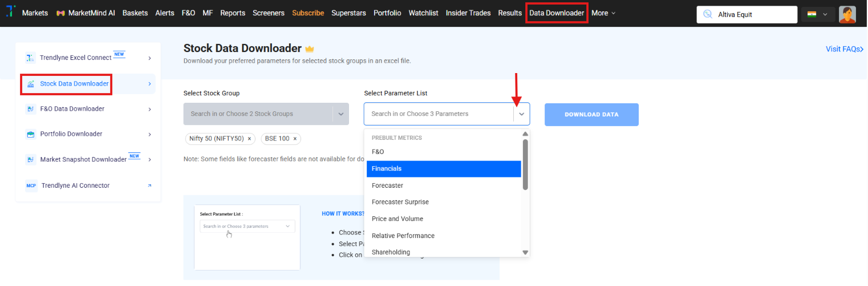868x286 pixels.
Task: Expand Market Snapshot Downloader chevron
Action: tap(149, 159)
